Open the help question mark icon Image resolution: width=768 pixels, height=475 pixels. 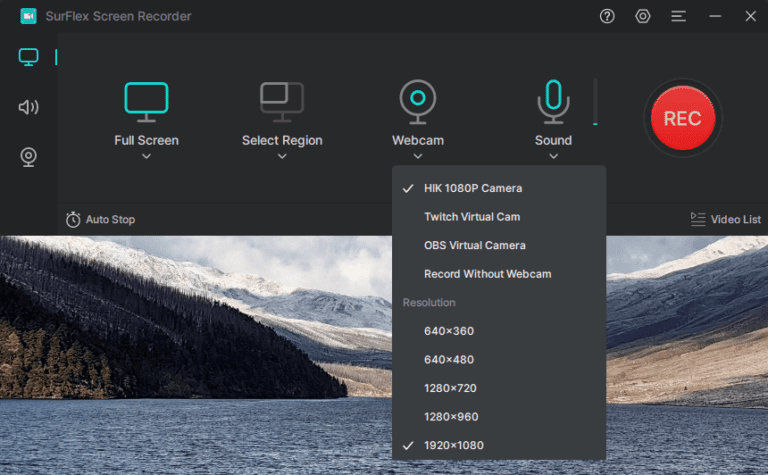coord(607,16)
